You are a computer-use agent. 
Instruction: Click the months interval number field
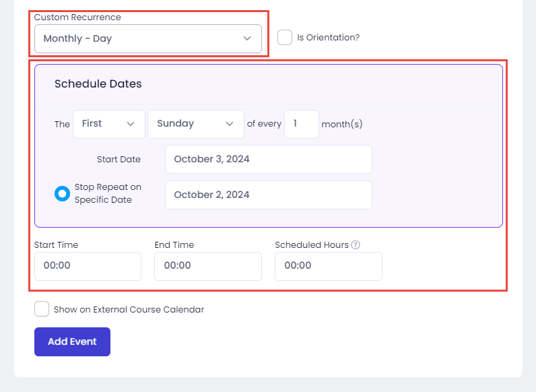pyautogui.click(x=302, y=124)
